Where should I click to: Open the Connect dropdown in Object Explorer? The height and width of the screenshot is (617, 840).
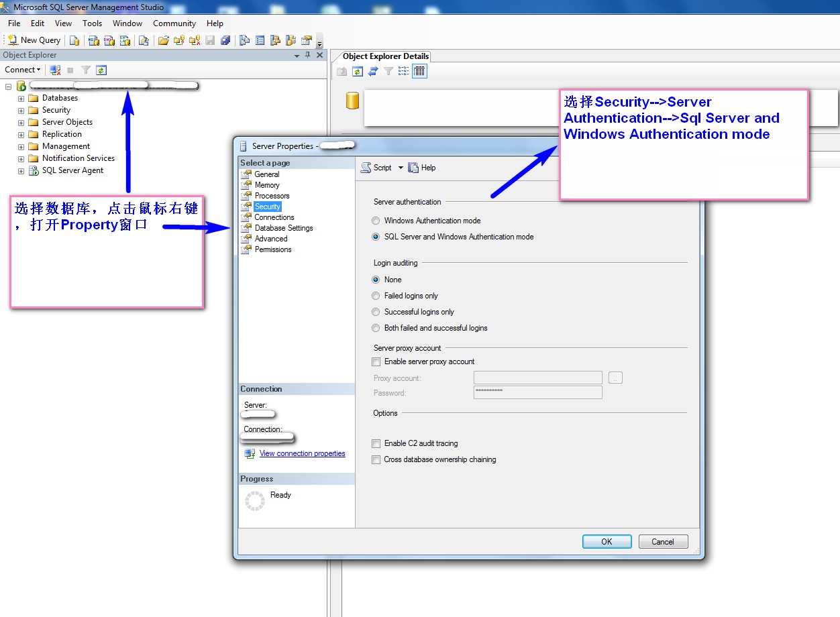click(22, 70)
